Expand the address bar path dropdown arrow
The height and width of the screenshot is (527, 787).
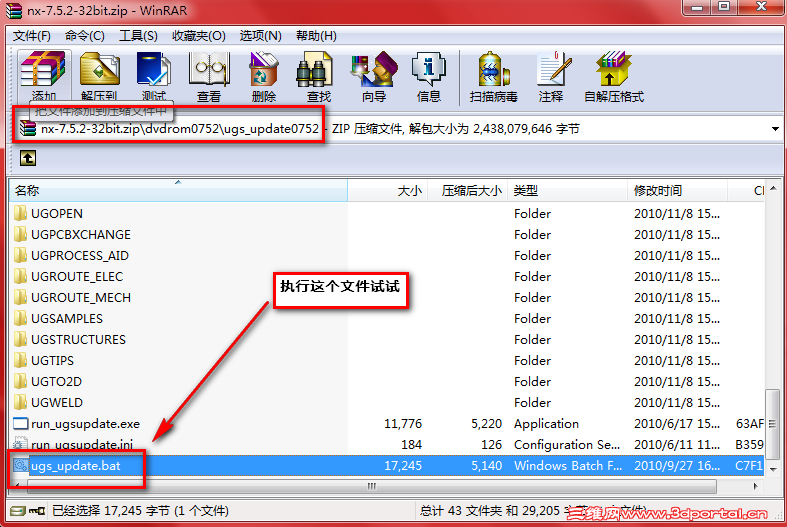coord(775,129)
